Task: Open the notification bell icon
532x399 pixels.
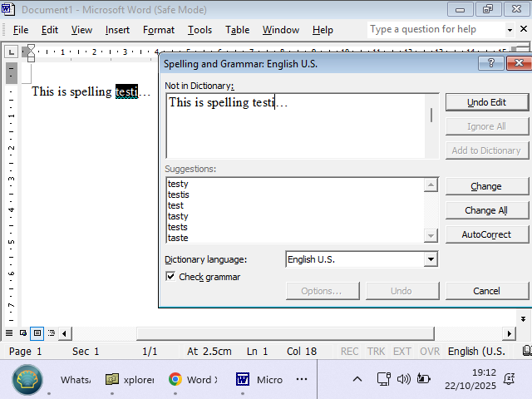Action: pos(509,379)
